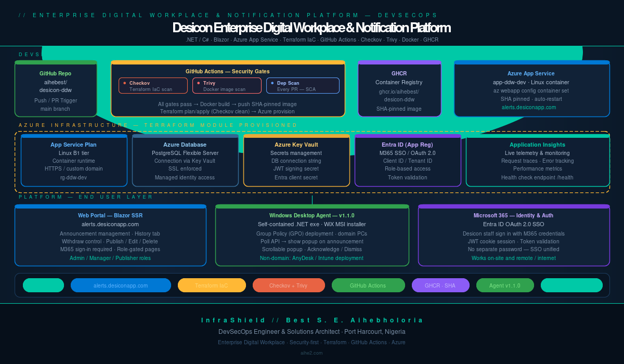
Task: Select the Dep Scan Every PR gate
Action: tap(303, 86)
